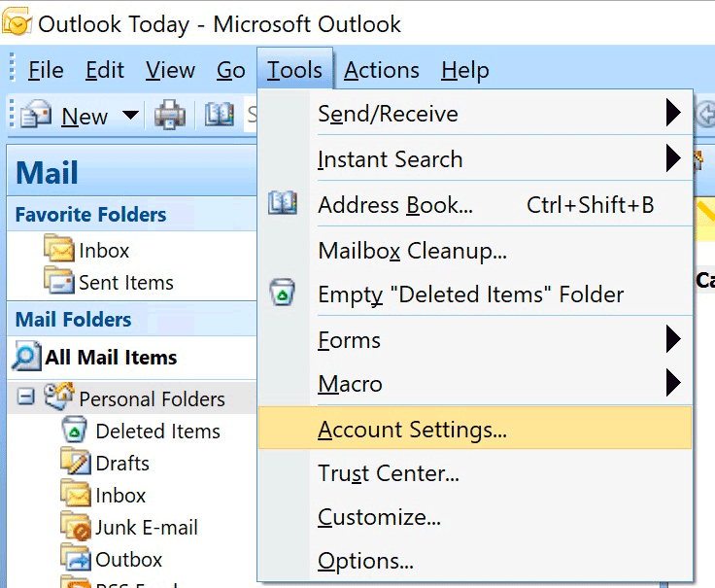Choose Customize... menu entry
Screen dimensions: 715x588
(475, 517)
